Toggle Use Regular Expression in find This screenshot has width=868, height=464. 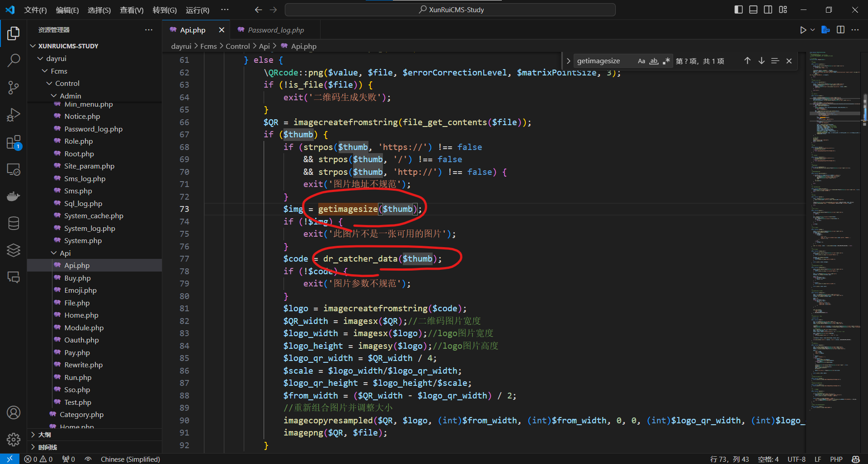click(x=666, y=61)
